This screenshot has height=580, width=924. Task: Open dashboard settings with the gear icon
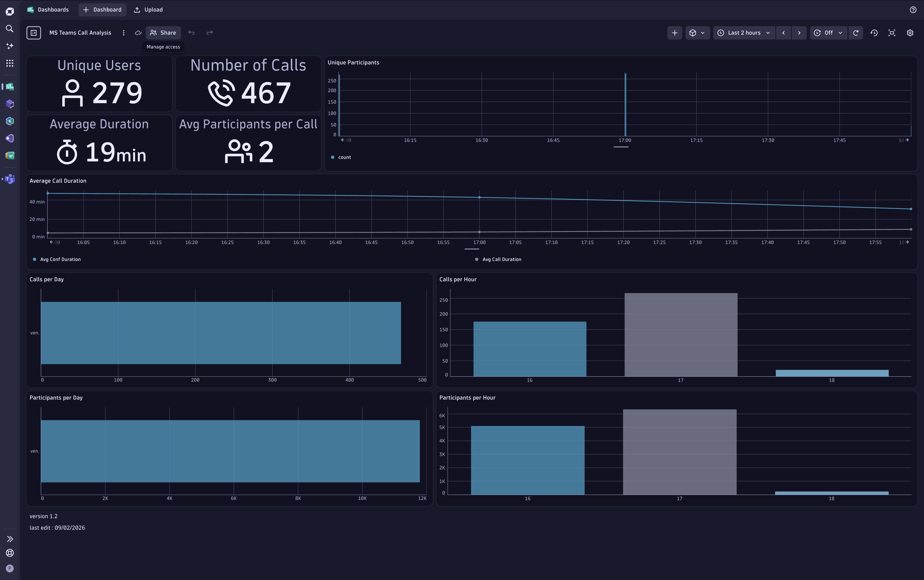pyautogui.click(x=910, y=33)
